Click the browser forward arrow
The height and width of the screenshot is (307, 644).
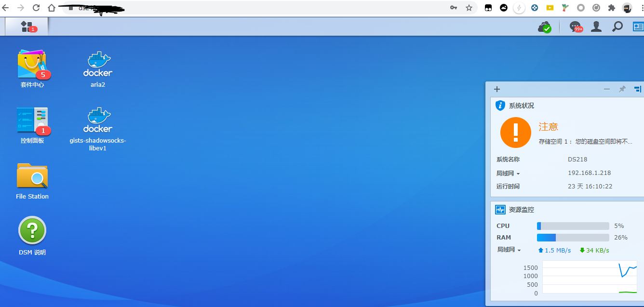[x=21, y=8]
